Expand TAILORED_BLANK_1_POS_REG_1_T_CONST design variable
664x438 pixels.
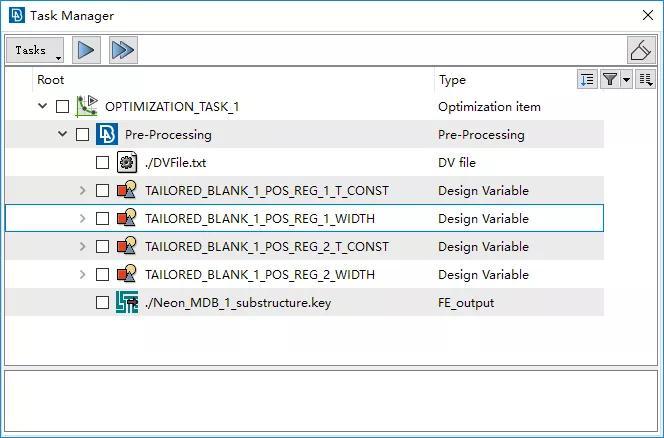click(x=83, y=191)
